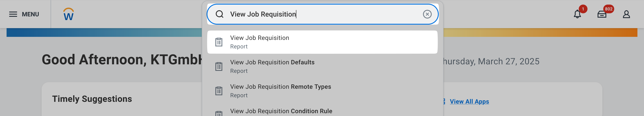Click the search magnifier icon

(219, 14)
